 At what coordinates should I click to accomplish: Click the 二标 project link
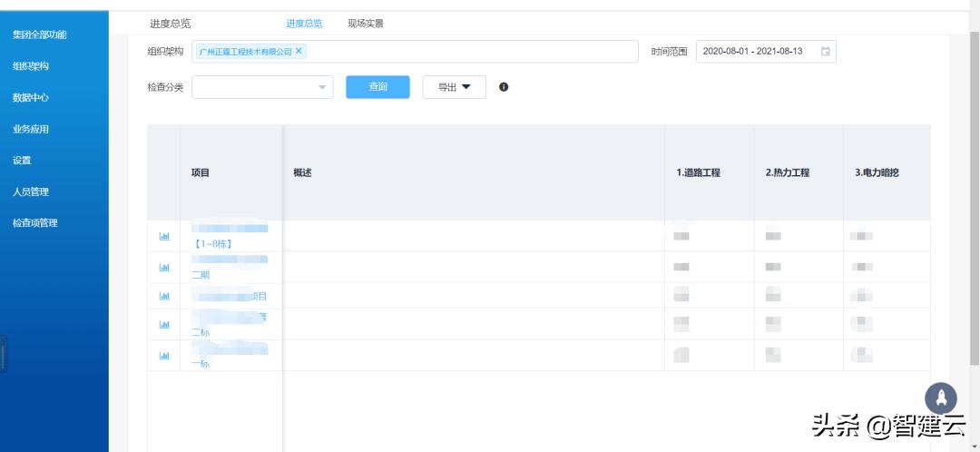point(201,332)
